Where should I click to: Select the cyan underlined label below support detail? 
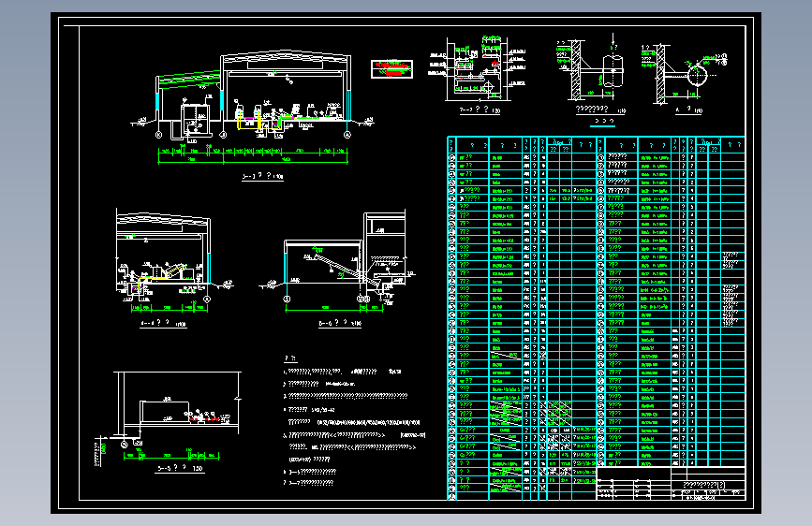[603, 122]
